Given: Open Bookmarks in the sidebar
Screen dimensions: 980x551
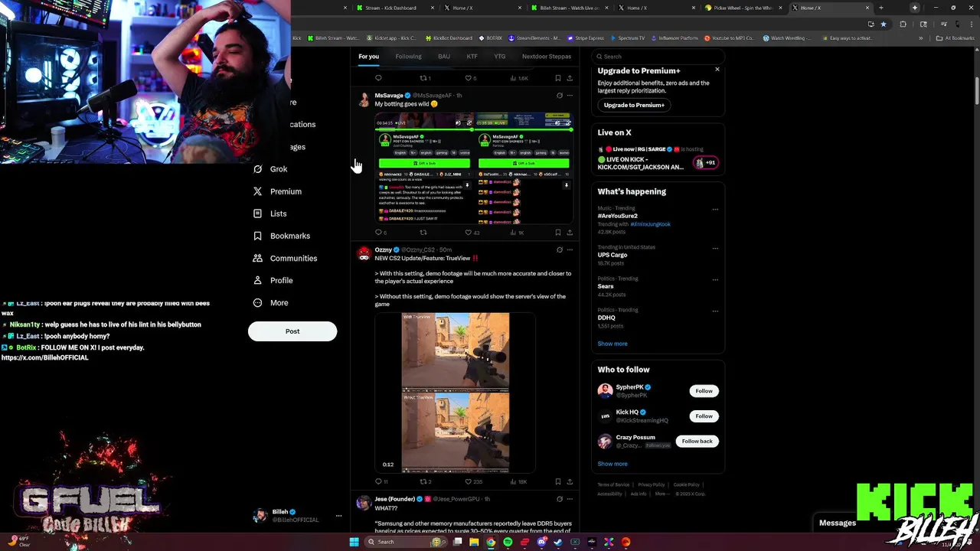Looking at the screenshot, I should (x=281, y=236).
